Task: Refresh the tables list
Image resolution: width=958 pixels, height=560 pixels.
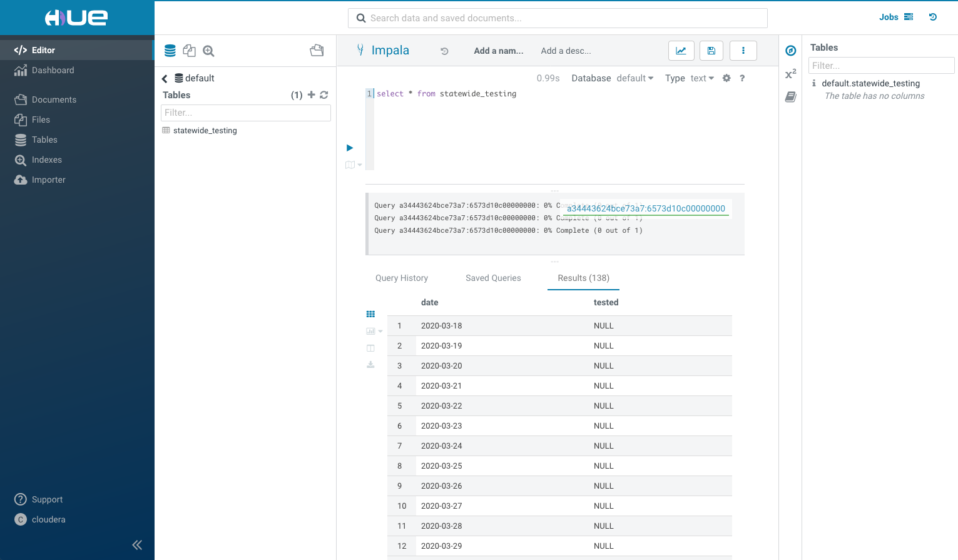Action: 324,95
